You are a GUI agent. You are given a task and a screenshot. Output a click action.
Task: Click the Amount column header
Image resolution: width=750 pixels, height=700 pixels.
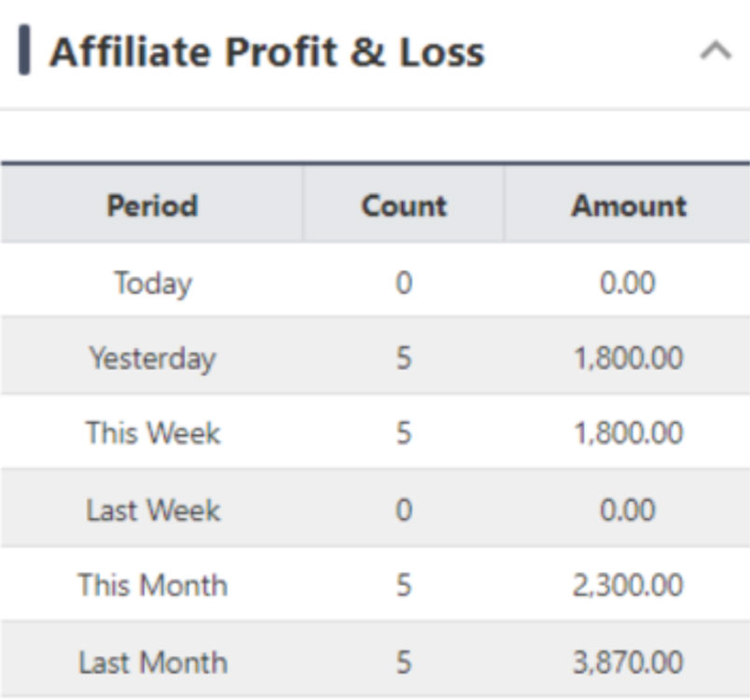click(x=629, y=205)
